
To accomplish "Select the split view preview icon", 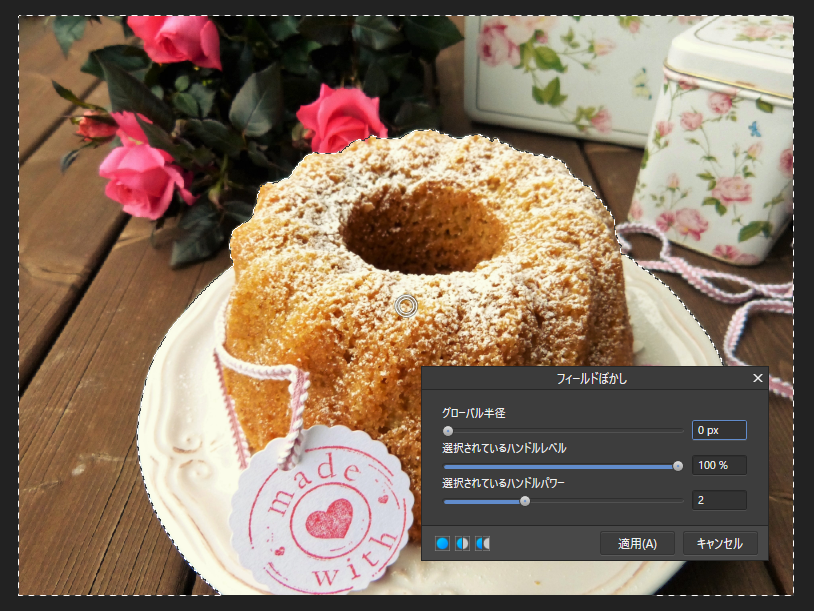I will click(463, 544).
